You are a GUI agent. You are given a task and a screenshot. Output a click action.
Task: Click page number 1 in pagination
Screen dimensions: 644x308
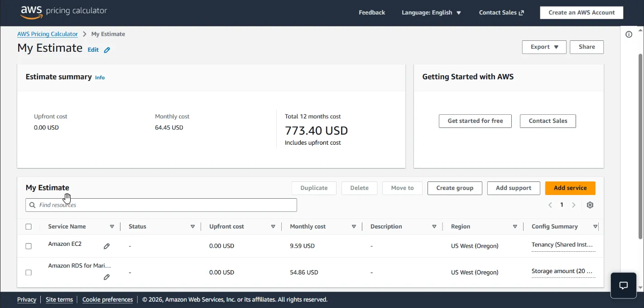[562, 205]
